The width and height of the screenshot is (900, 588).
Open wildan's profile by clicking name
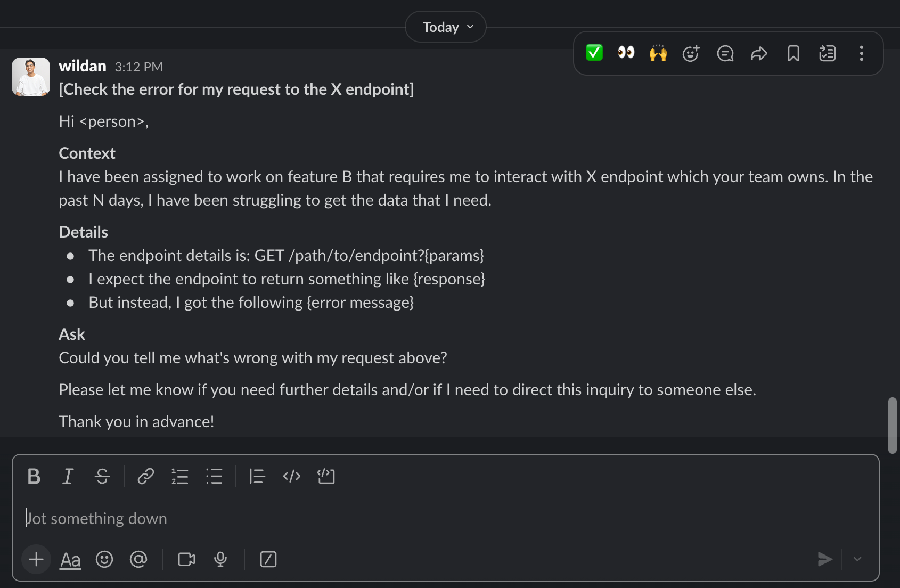[83, 66]
